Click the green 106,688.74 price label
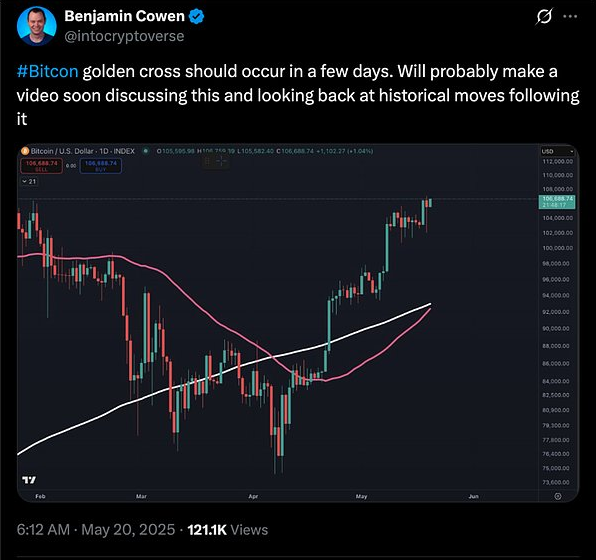The width and height of the screenshot is (596, 560). coord(557,202)
